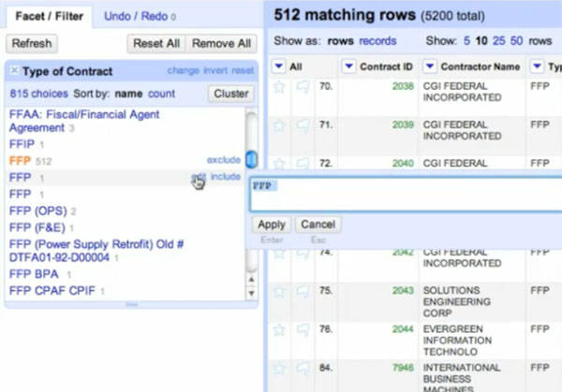
Task: Select FFAA: Fiscal/Financial Agent Agreement choice
Action: 84,121
